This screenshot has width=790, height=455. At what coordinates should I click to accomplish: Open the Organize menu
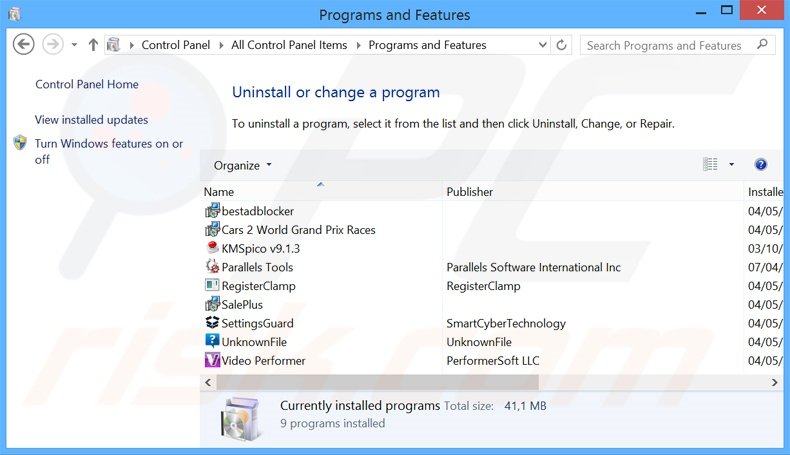[242, 165]
